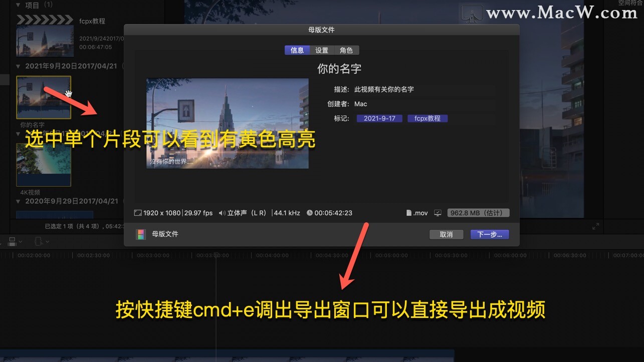
Task: Click the 已选定 1 项 status text
Action: click(x=84, y=226)
